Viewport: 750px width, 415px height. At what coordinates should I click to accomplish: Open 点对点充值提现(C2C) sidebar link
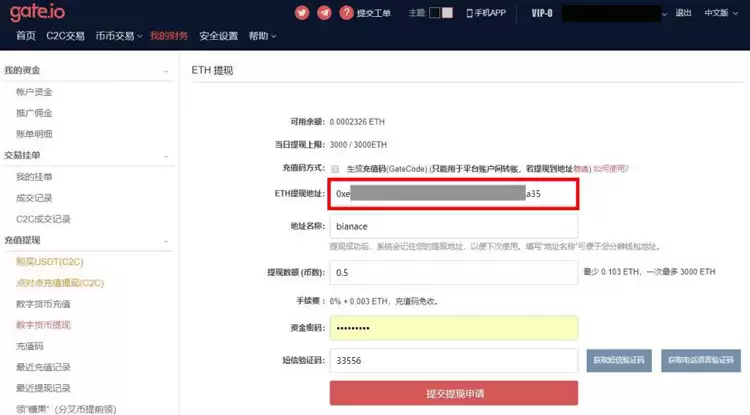click(60, 283)
